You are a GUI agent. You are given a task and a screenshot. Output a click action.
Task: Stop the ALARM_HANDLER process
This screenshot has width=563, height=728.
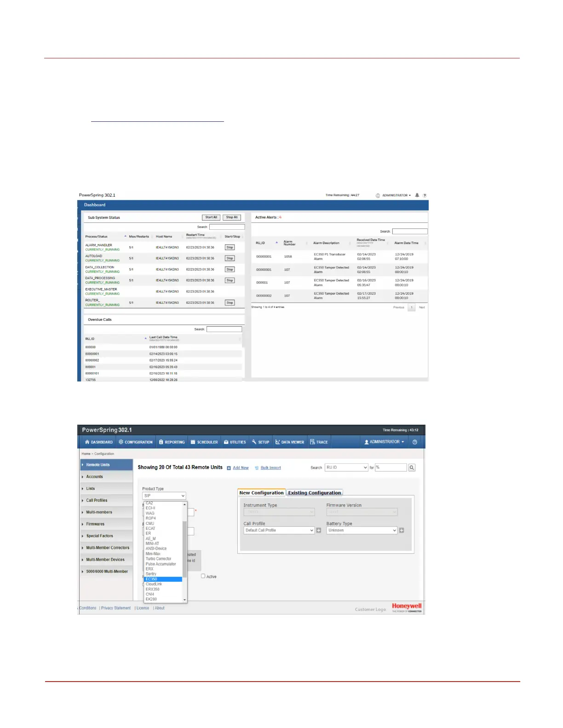230,247
